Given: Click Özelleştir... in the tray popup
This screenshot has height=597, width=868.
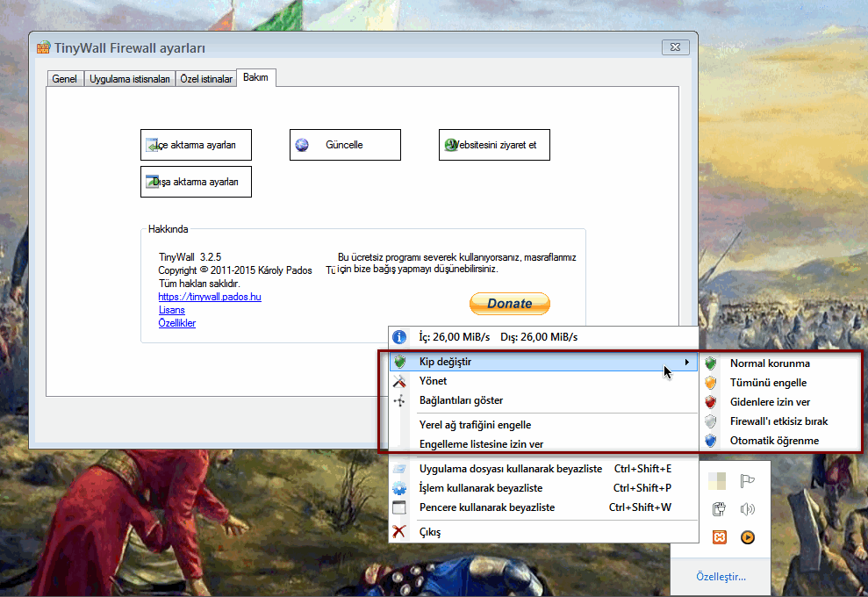Looking at the screenshot, I should (x=721, y=577).
